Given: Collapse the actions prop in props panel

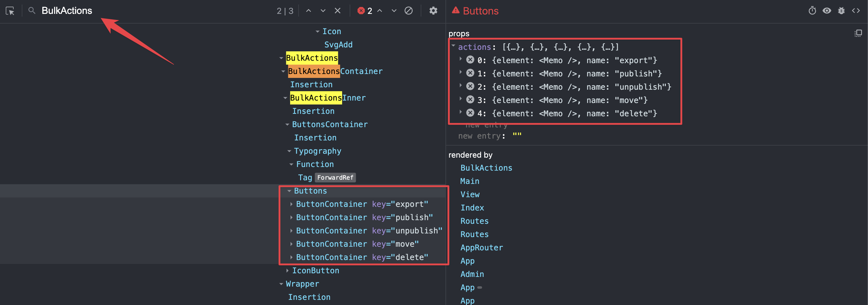Looking at the screenshot, I should 453,47.
